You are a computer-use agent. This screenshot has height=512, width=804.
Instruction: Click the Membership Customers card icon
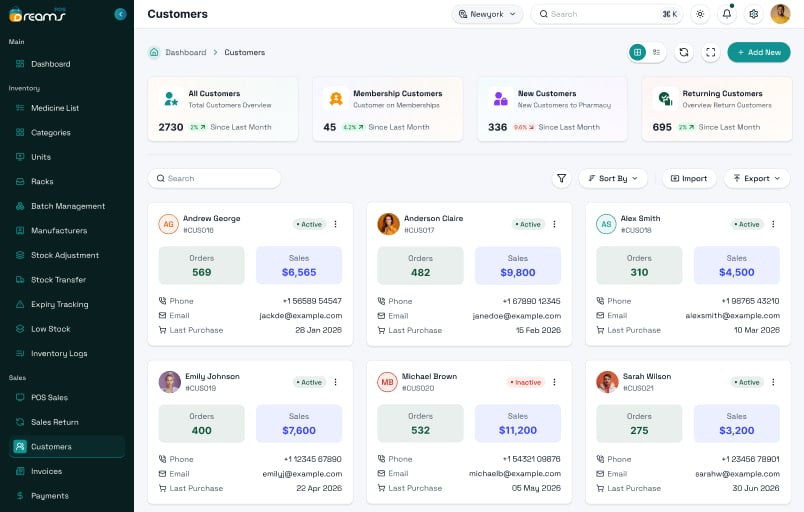(336, 98)
